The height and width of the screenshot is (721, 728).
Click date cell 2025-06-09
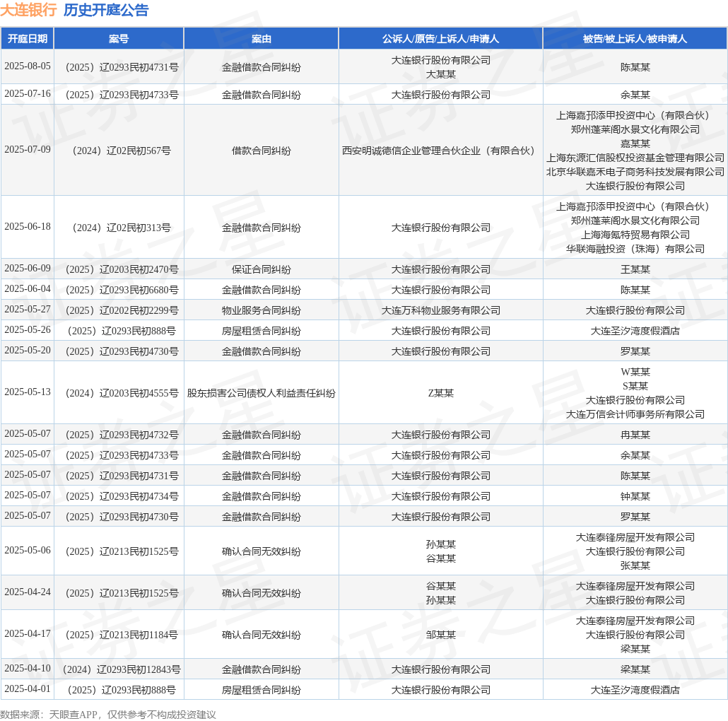(x=28, y=269)
